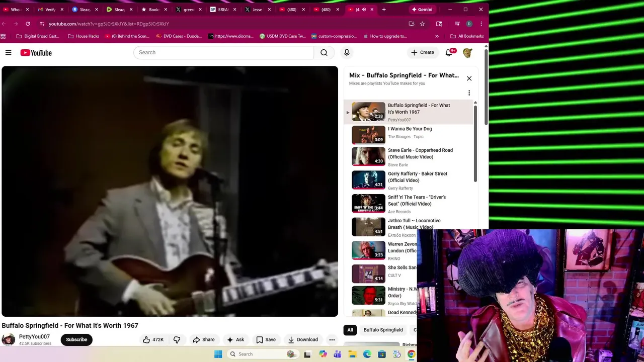Dislike the video with the thumbs-down icon
Viewport: 644px width, 362px height.
(177, 340)
